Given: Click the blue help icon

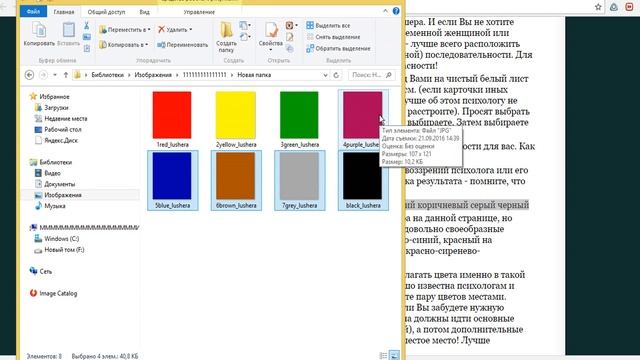Looking at the screenshot, I should [x=396, y=11].
